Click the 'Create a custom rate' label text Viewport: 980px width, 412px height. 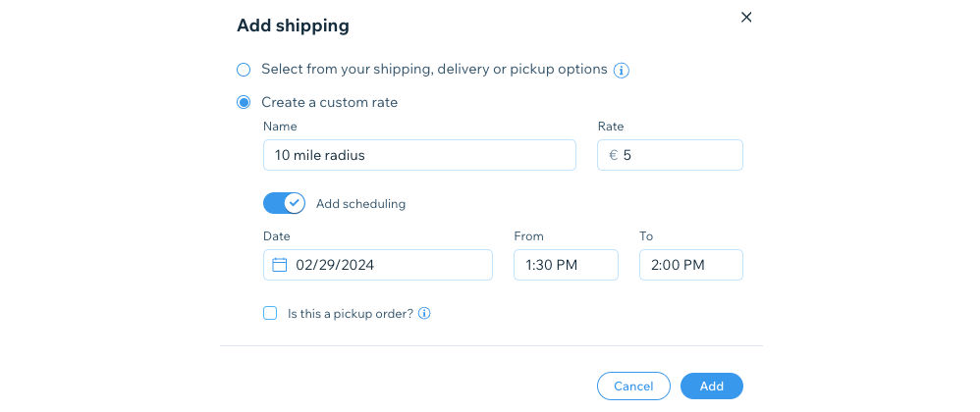coord(329,102)
